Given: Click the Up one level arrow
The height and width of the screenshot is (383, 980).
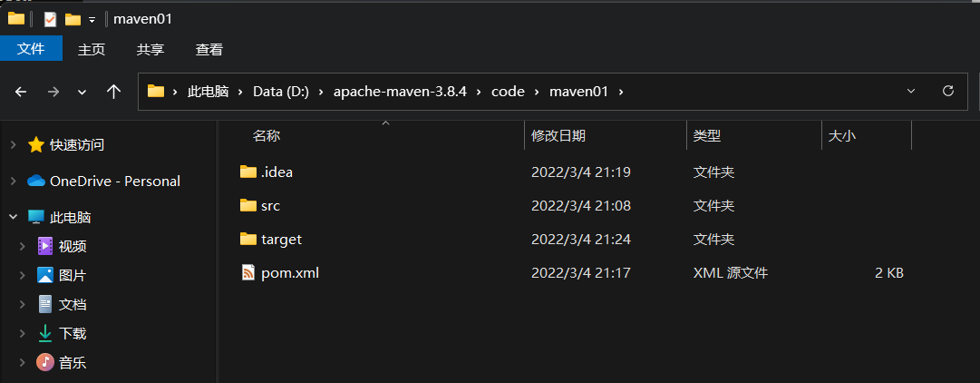Looking at the screenshot, I should pyautogui.click(x=113, y=92).
